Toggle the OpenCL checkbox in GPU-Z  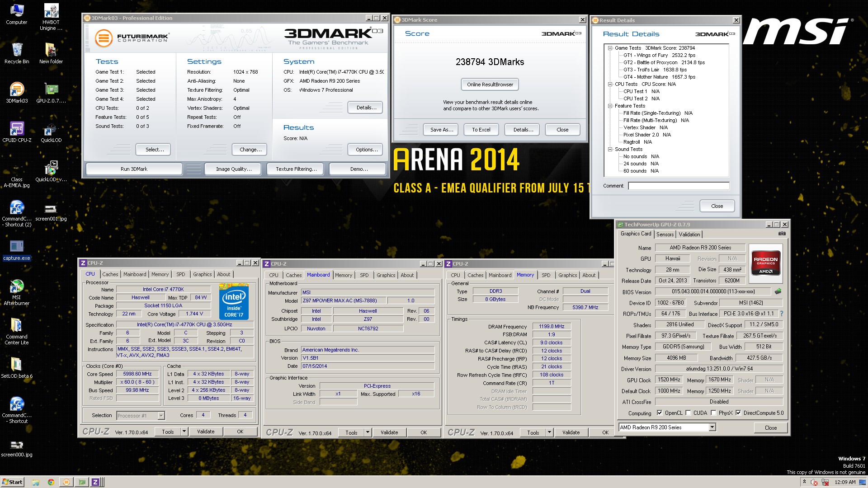tap(660, 413)
